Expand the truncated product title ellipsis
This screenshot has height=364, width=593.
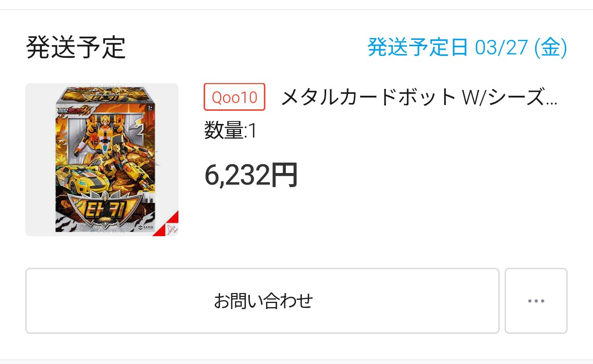(552, 102)
